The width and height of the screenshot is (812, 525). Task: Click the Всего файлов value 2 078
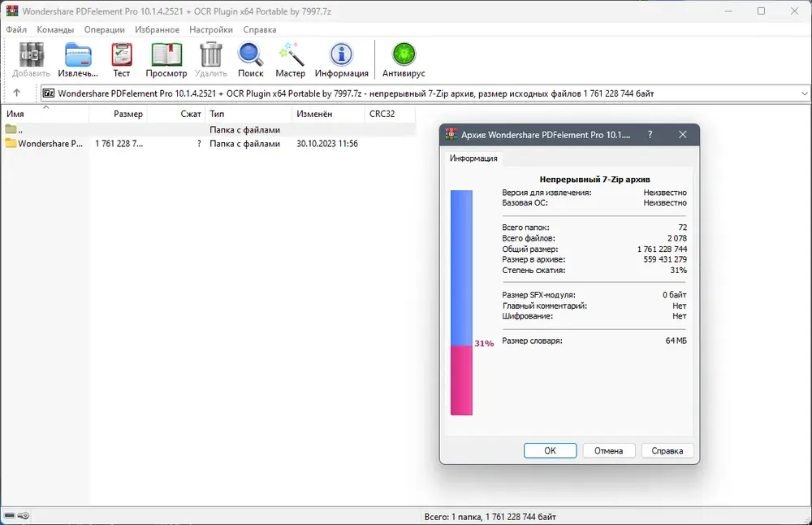pos(677,238)
